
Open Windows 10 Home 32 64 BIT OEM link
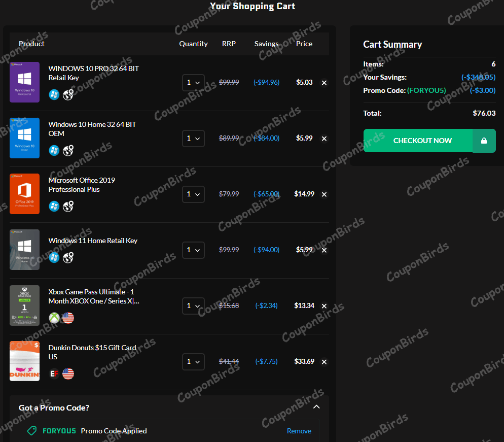pos(92,129)
